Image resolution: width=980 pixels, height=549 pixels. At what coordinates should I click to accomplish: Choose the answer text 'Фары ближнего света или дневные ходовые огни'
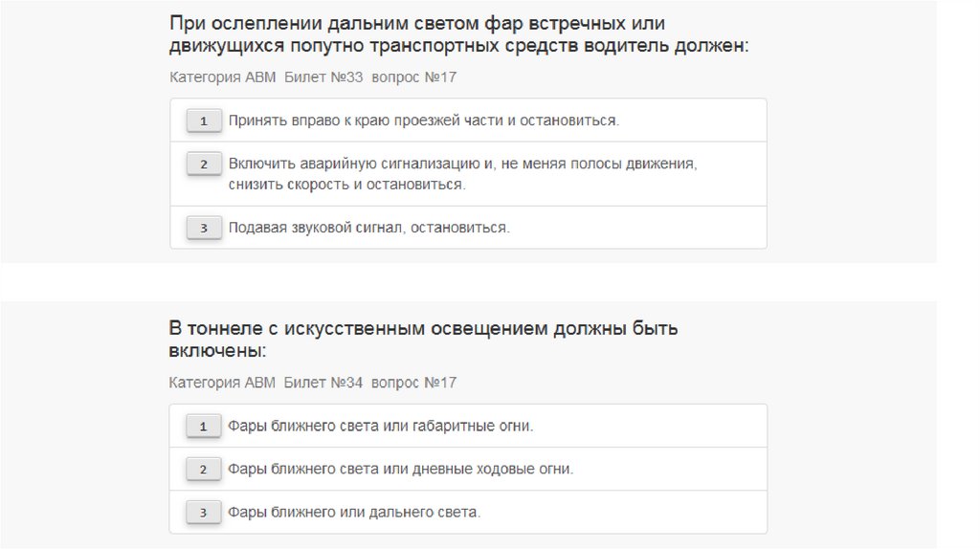tap(400, 470)
